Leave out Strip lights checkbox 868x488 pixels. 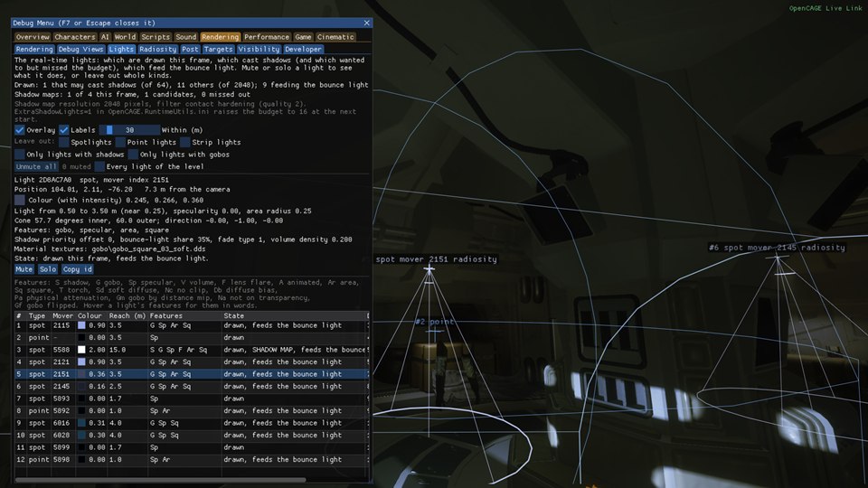click(184, 142)
